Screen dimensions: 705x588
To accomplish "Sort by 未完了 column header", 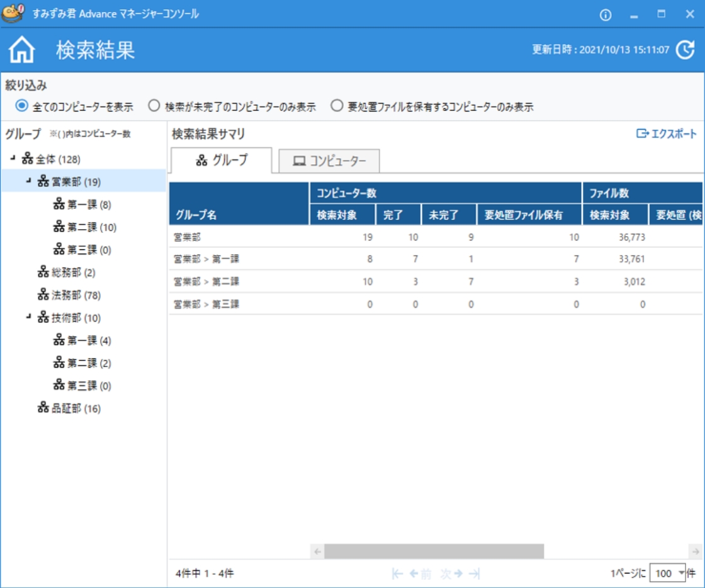I will click(x=449, y=215).
